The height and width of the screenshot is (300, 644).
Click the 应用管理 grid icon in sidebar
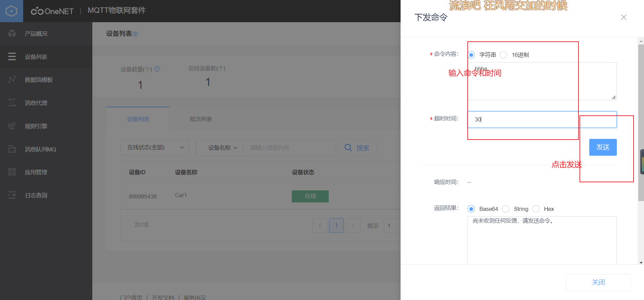[x=12, y=172]
